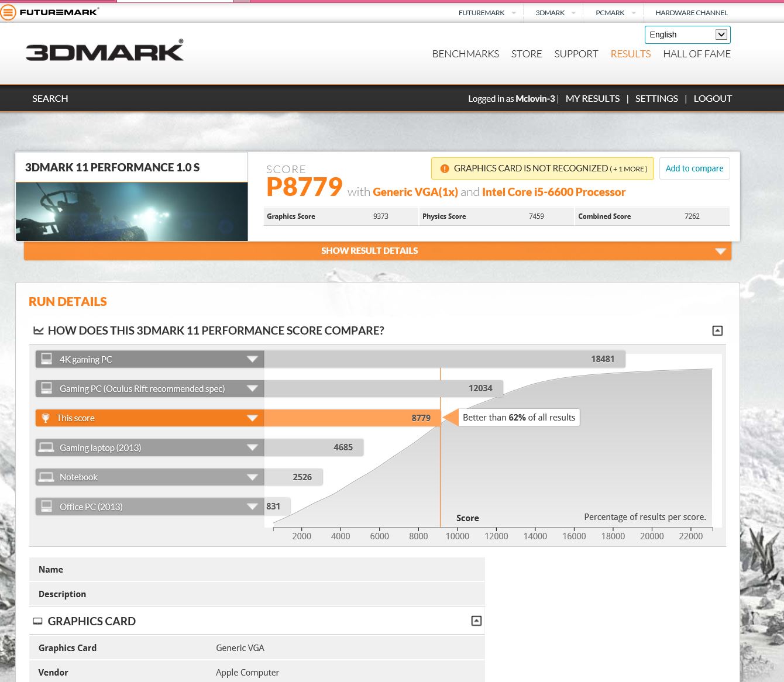Click the 'Better than 62% of all results' label
Image resolution: width=784 pixels, height=682 pixels.
point(519,418)
